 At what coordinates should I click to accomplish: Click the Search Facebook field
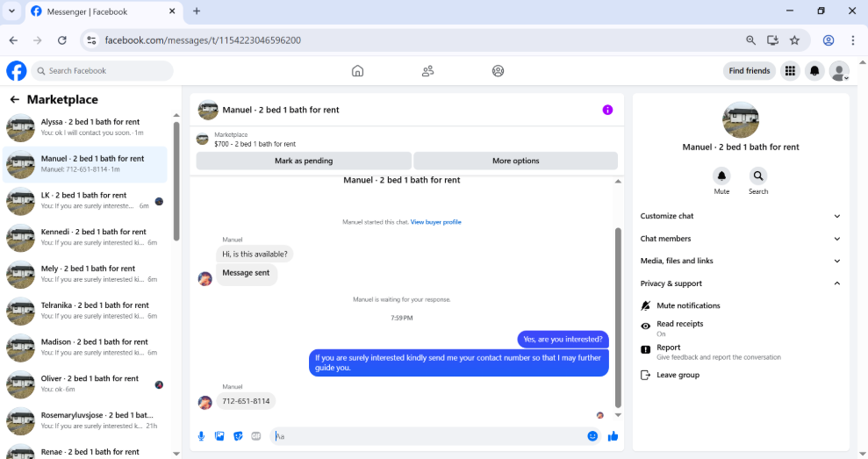pos(103,71)
